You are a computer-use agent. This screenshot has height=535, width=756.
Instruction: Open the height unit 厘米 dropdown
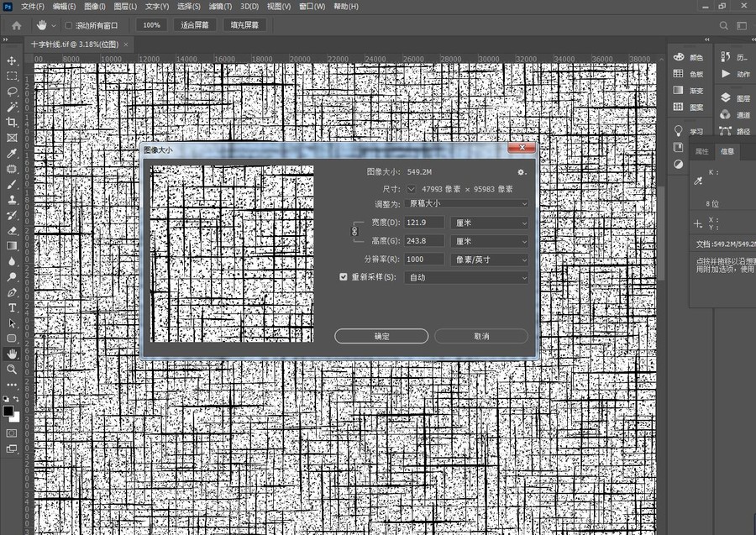point(490,241)
